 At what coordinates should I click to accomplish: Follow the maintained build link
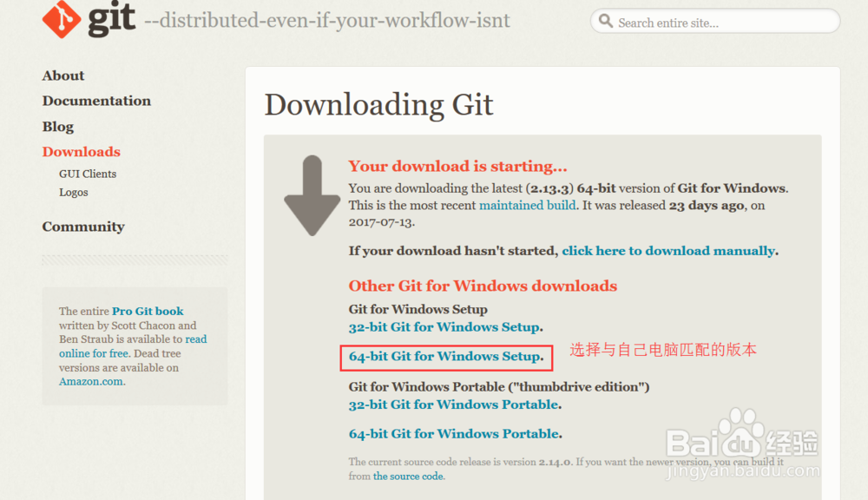(527, 206)
